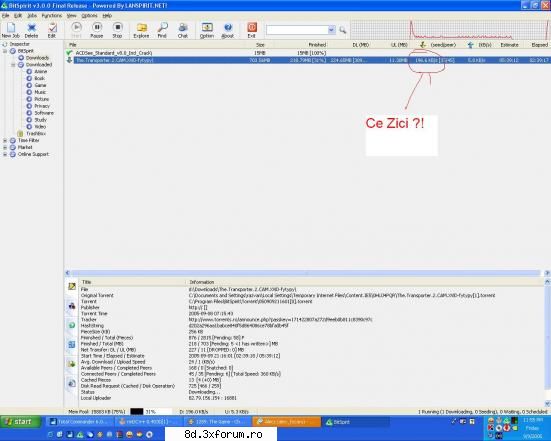Select The.Transporter.2.CAM job row
The image size is (551, 441).
pyautogui.click(x=307, y=60)
